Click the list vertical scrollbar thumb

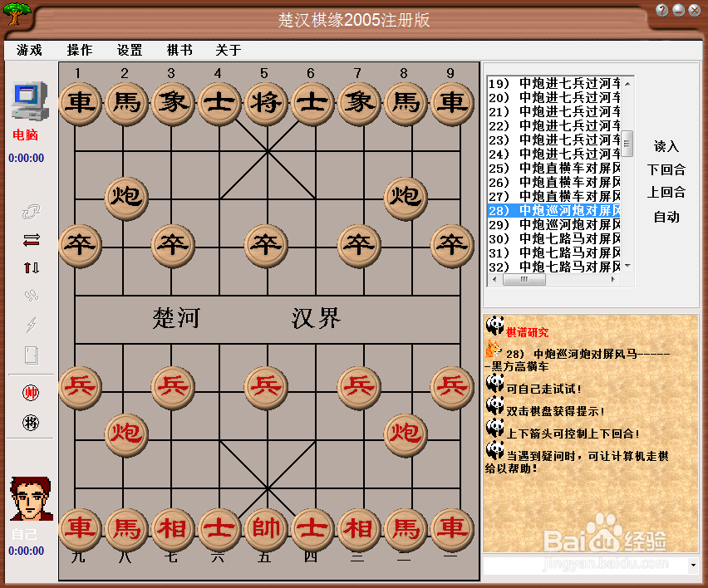pos(627,143)
